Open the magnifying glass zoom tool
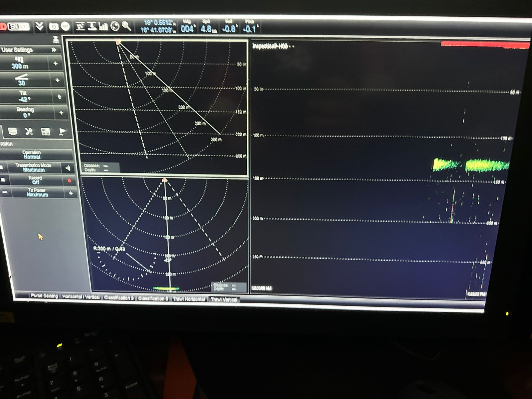This screenshot has height=399, width=532. click(126, 26)
